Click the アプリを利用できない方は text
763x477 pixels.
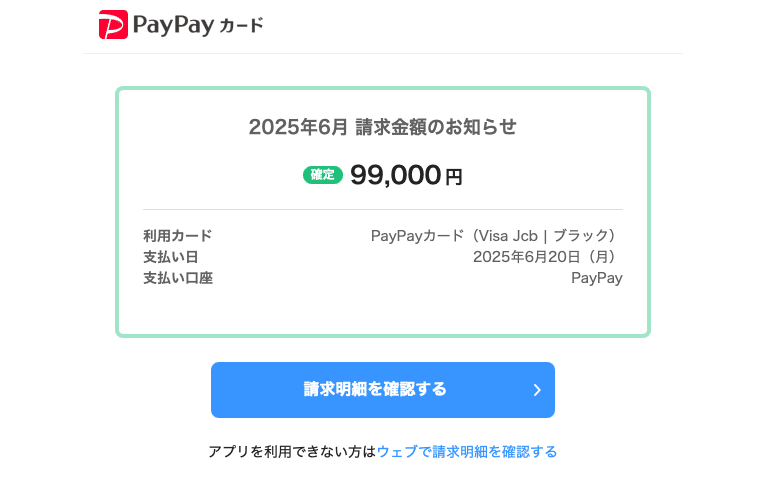292,452
